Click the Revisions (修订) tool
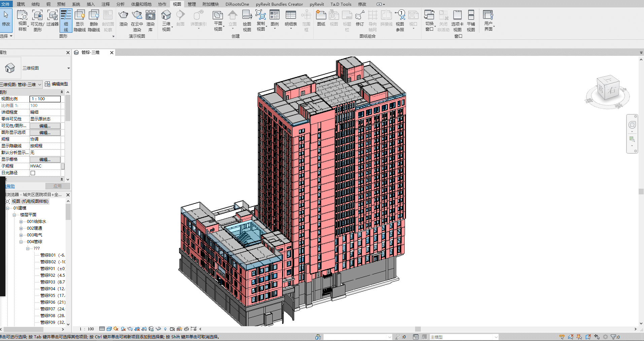The height and width of the screenshot is (341, 644). pos(360,18)
